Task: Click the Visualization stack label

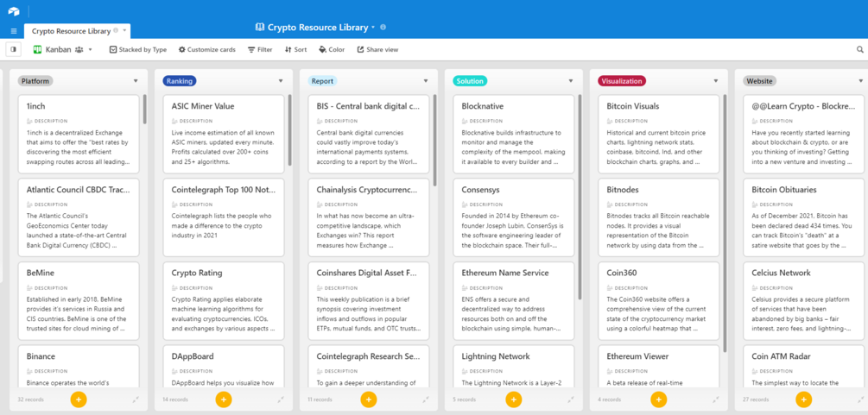Action: click(622, 81)
